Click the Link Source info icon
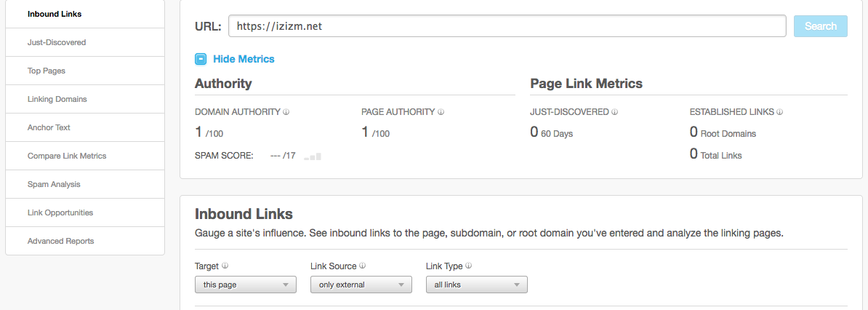The image size is (868, 310). (362, 266)
